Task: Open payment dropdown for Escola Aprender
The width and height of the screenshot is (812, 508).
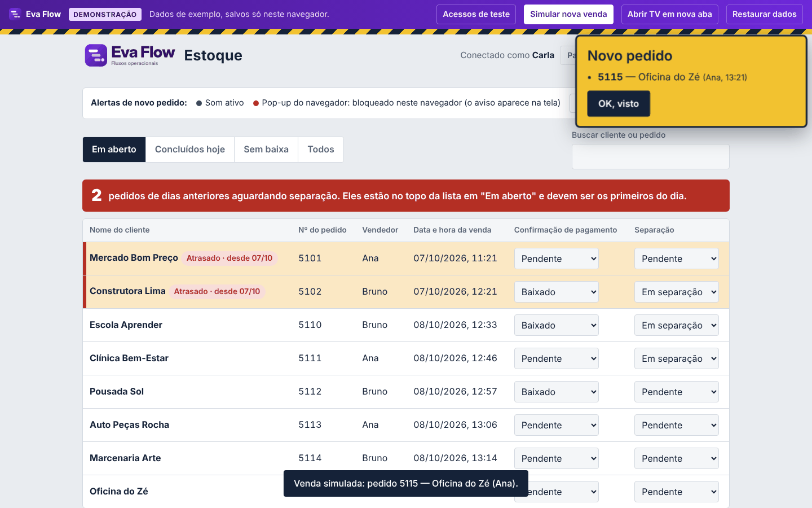Action: tap(557, 325)
